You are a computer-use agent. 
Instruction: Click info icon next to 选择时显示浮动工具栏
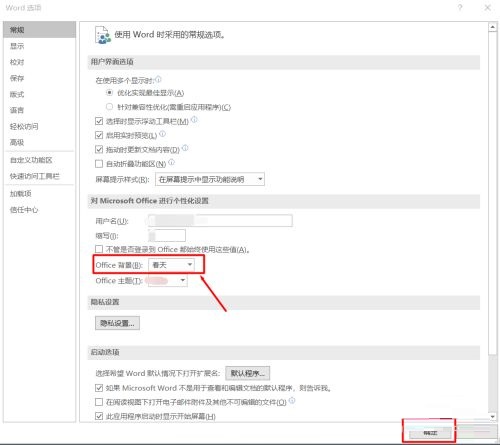(194, 119)
